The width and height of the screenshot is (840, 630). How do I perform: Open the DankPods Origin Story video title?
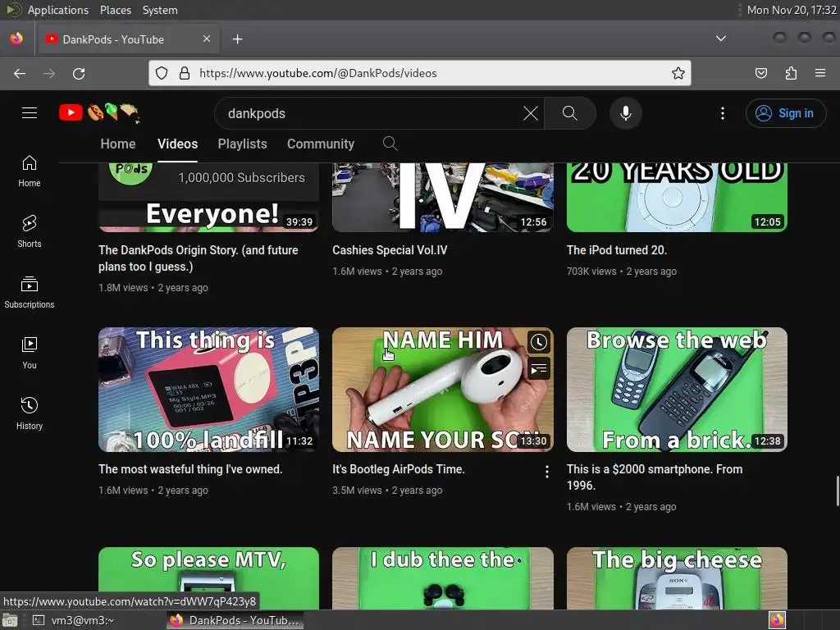[199, 258]
